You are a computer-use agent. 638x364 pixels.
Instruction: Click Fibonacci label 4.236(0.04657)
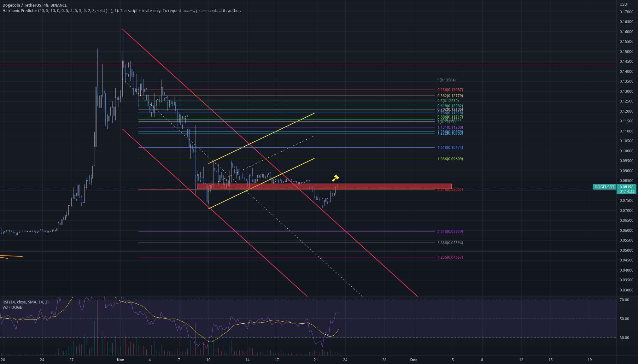450,257
